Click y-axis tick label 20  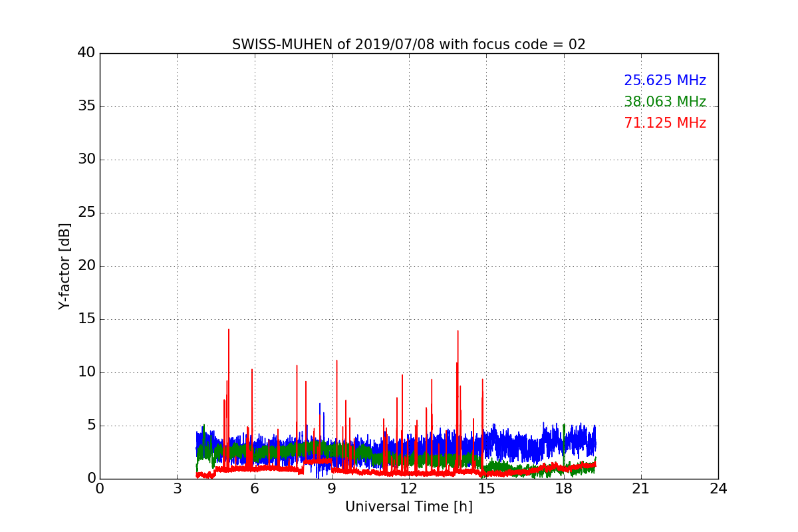(86, 265)
